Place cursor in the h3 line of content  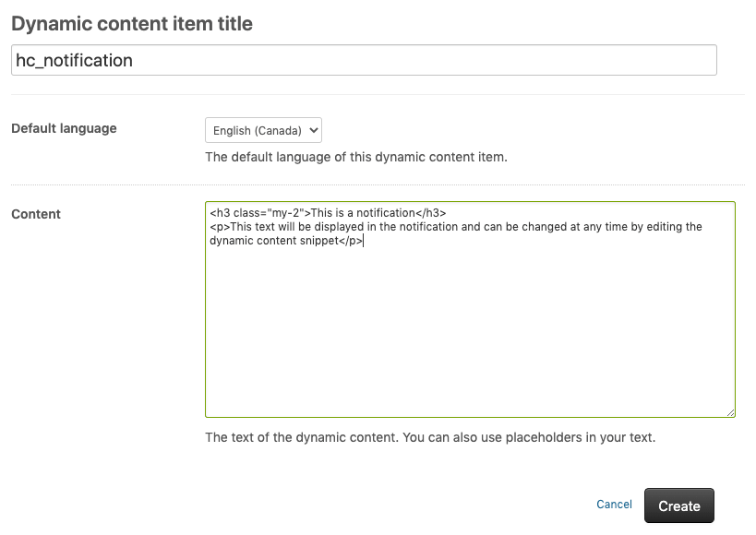click(328, 213)
